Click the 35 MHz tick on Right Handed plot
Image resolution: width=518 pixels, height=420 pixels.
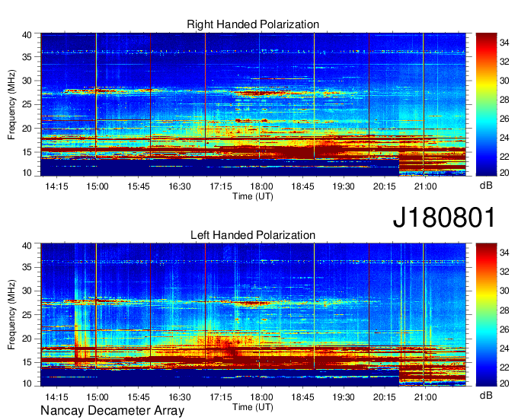[27, 57]
